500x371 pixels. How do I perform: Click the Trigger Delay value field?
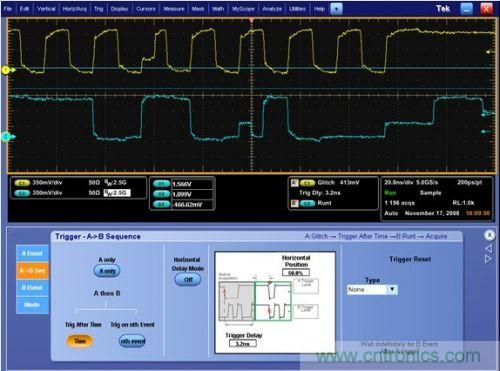[243, 344]
